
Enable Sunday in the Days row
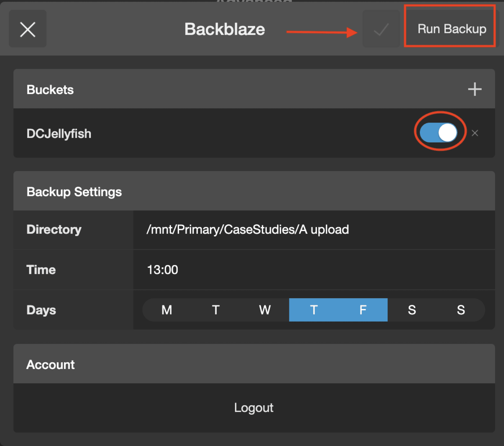(x=461, y=310)
